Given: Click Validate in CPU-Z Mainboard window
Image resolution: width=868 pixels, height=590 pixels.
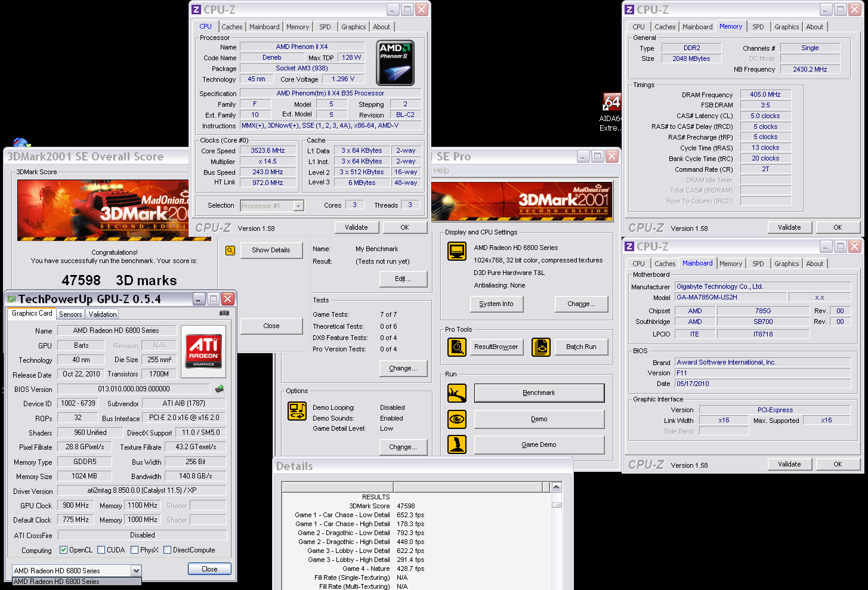Looking at the screenshot, I should coord(789,464).
